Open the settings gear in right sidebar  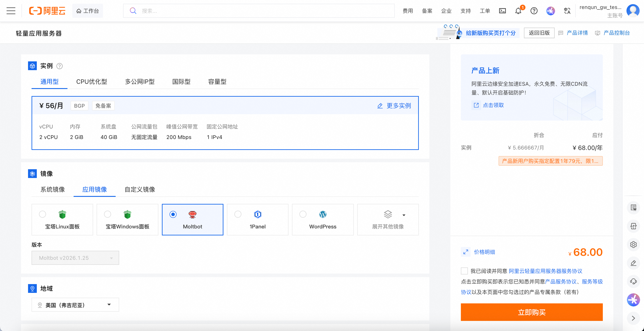pos(633,245)
